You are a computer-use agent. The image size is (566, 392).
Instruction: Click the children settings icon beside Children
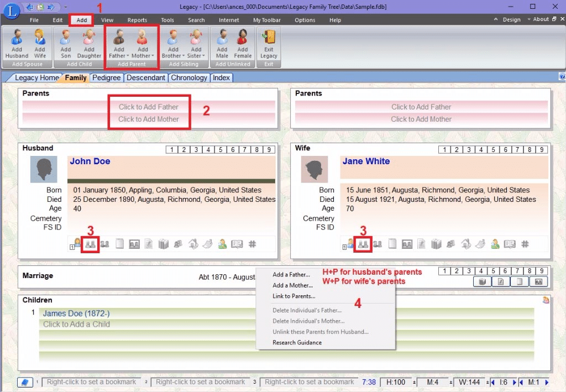546,300
